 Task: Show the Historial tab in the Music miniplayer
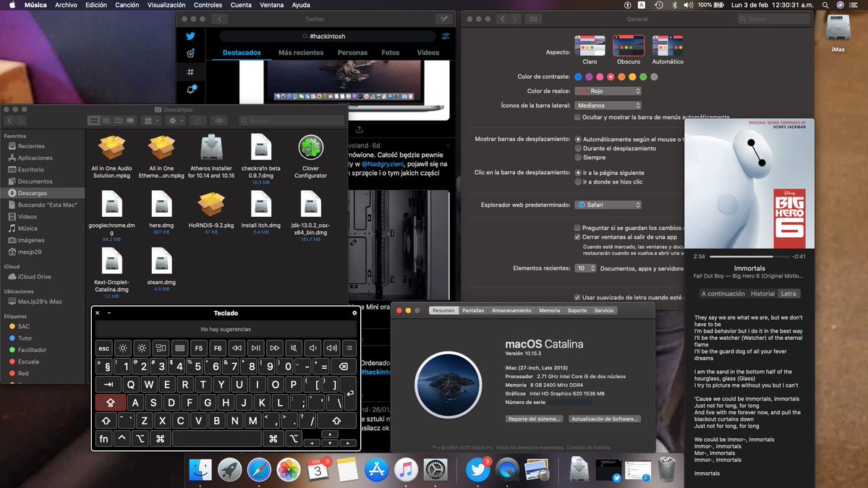click(x=762, y=294)
